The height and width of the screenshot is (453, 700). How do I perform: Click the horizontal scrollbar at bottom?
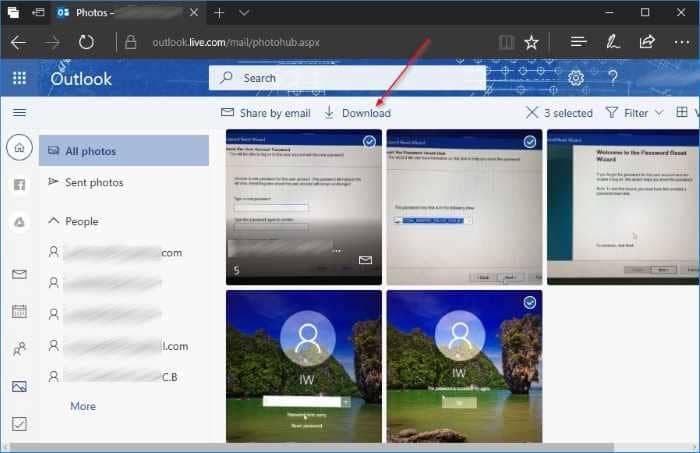pos(312,447)
